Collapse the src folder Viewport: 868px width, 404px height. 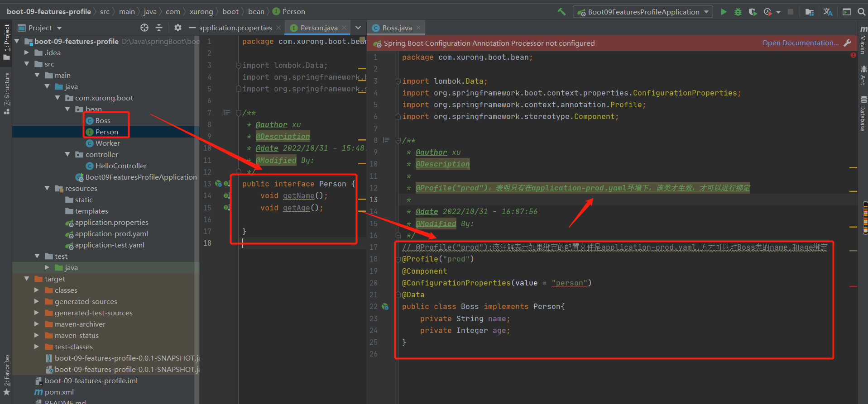click(27, 64)
